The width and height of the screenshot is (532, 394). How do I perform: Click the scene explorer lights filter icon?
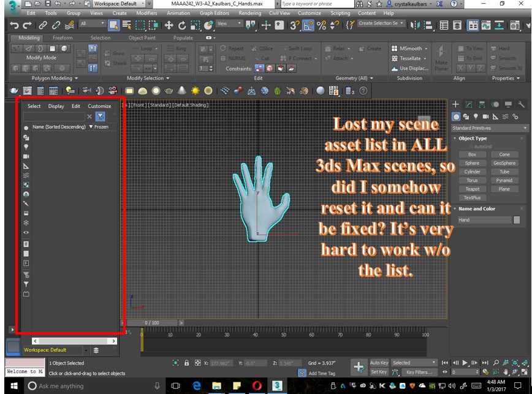point(26,147)
